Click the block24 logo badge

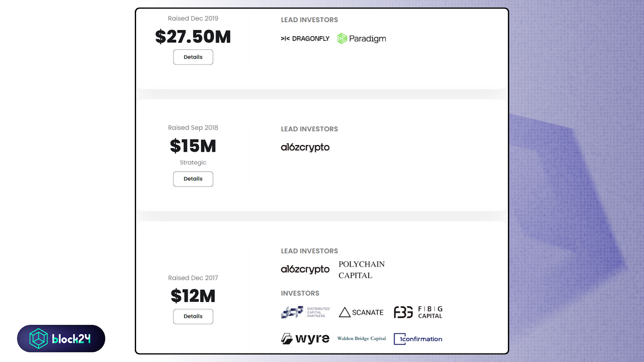(x=61, y=339)
